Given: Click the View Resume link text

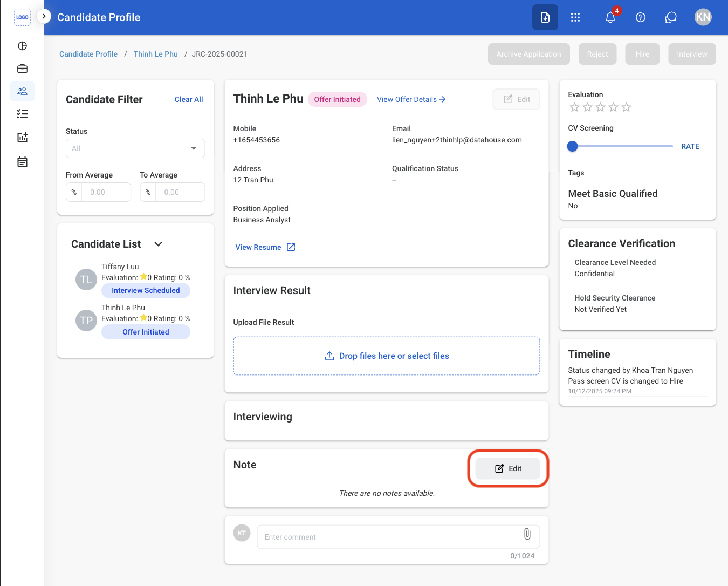Looking at the screenshot, I should pyautogui.click(x=258, y=247).
